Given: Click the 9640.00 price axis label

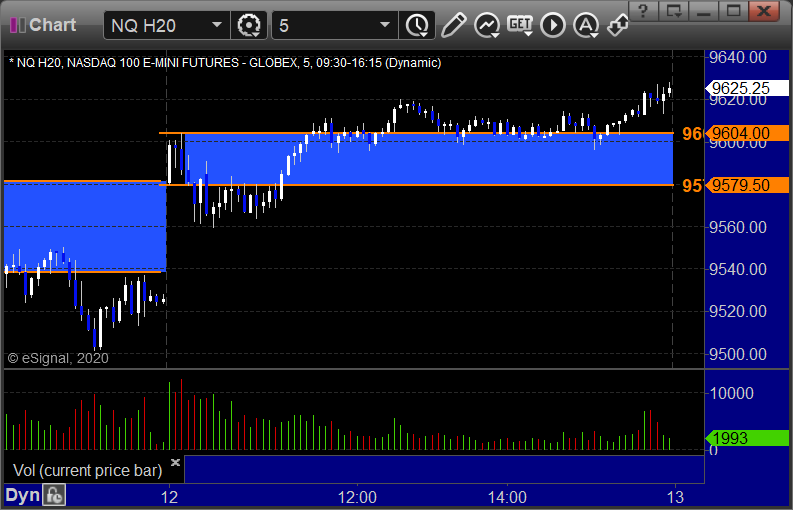Looking at the screenshot, I should [x=738, y=57].
